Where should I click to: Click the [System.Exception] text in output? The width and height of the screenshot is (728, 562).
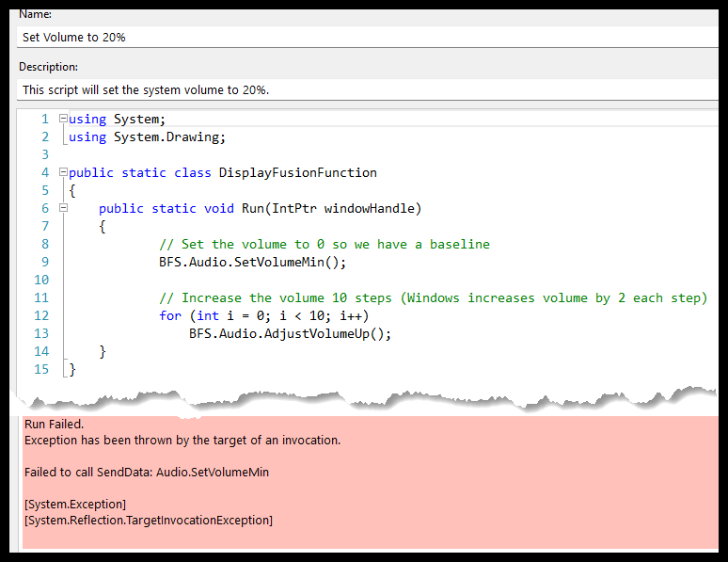pos(75,505)
